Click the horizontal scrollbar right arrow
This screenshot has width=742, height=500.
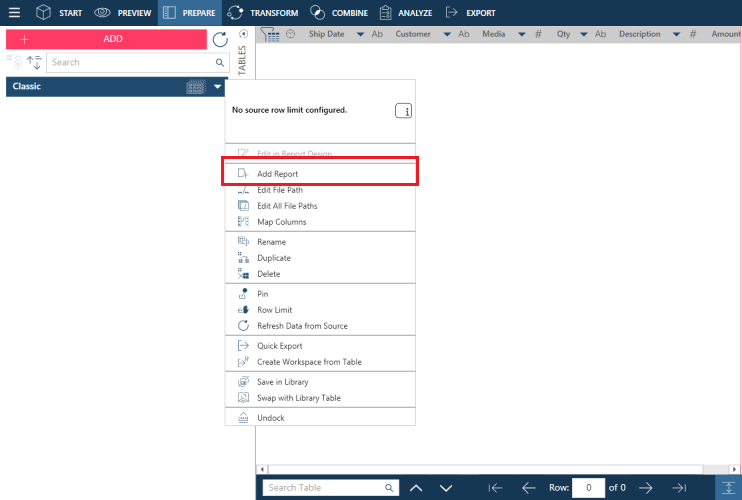coord(734,469)
